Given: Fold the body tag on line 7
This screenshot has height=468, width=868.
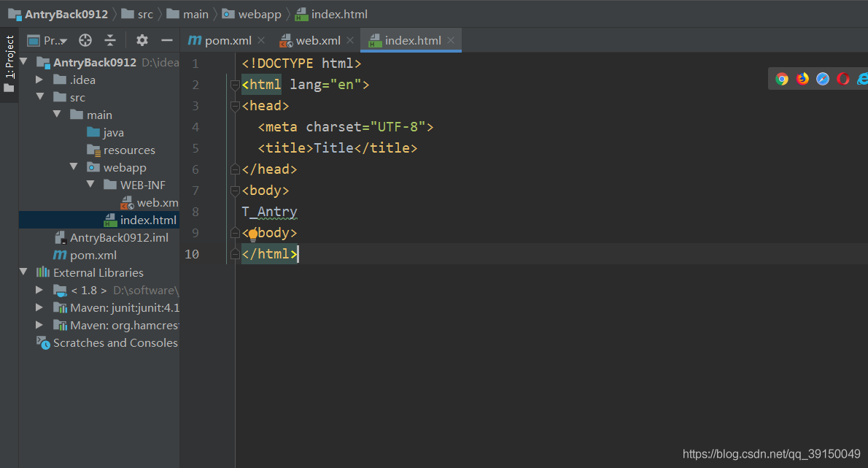Looking at the screenshot, I should coord(235,191).
